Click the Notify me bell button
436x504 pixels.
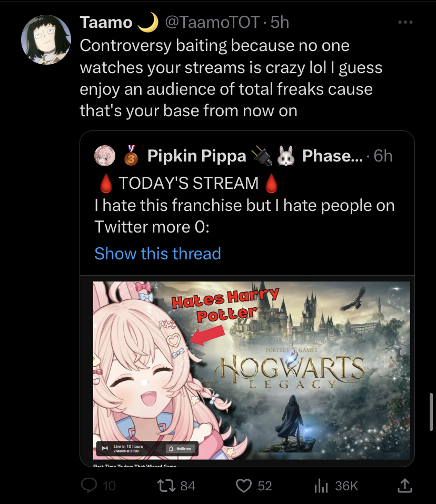(x=181, y=448)
